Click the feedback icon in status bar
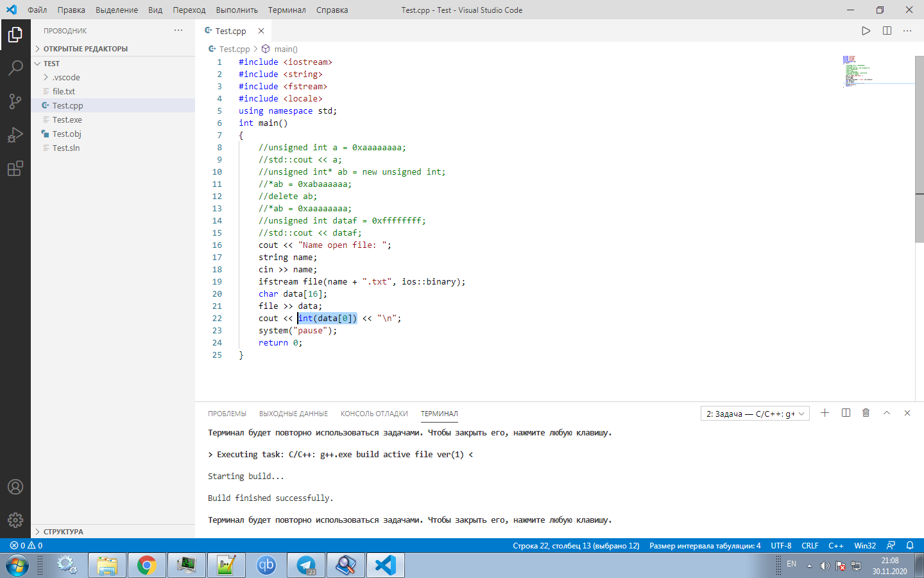 click(x=891, y=545)
